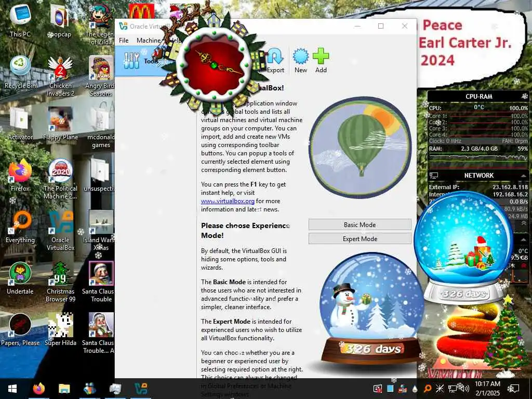Collapse the NETWORK widget section arrow
Screen dimensions: 532x399
524,176
